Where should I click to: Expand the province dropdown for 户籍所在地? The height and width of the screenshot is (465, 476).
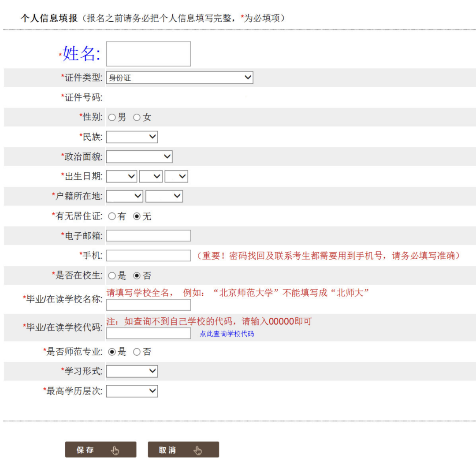click(x=125, y=196)
